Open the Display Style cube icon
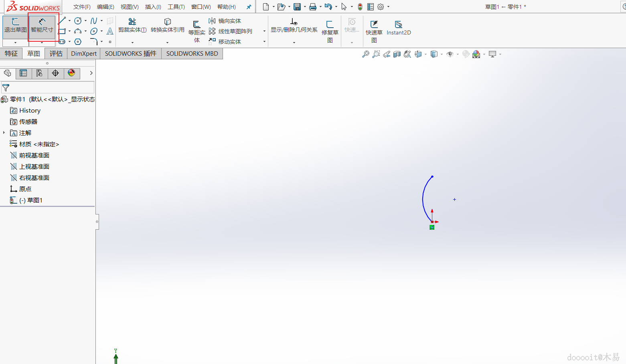626x364 pixels. 434,54
